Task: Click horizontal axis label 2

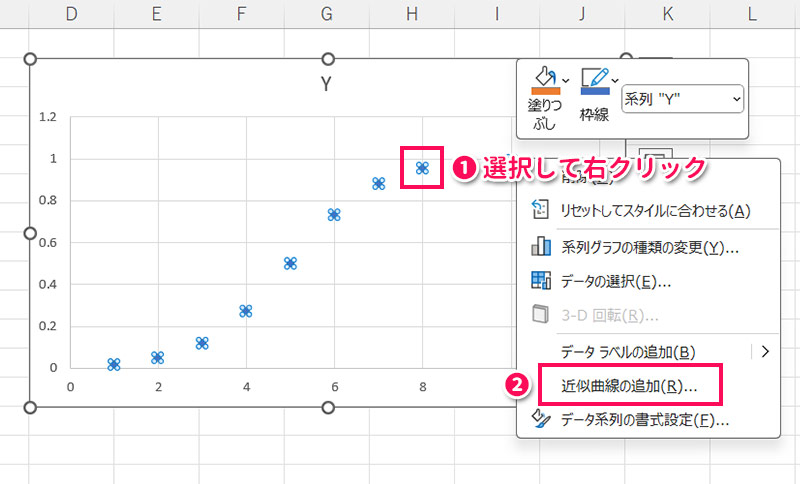Action: pyautogui.click(x=159, y=387)
